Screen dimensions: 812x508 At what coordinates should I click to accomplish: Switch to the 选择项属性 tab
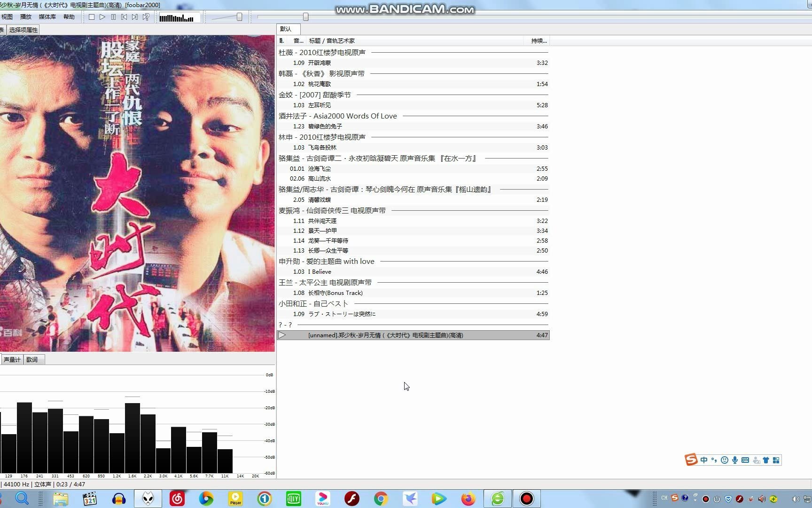pos(23,30)
